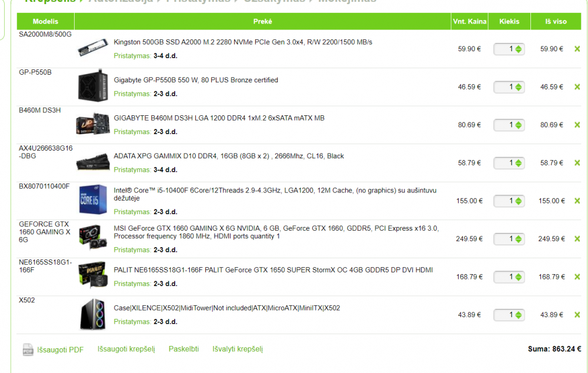
Task: Click quantity field of PALIT GTX 1650
Action: click(509, 277)
